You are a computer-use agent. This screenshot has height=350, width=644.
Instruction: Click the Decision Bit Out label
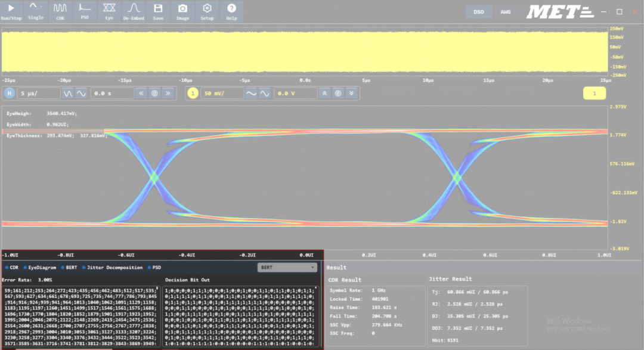[x=187, y=280]
